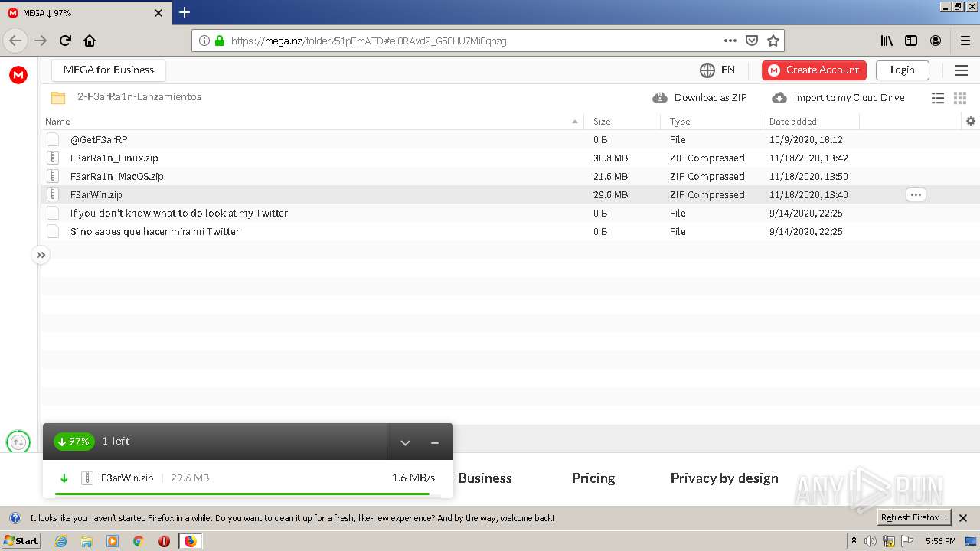Open Privacy by design link
980x551 pixels.
tap(724, 478)
